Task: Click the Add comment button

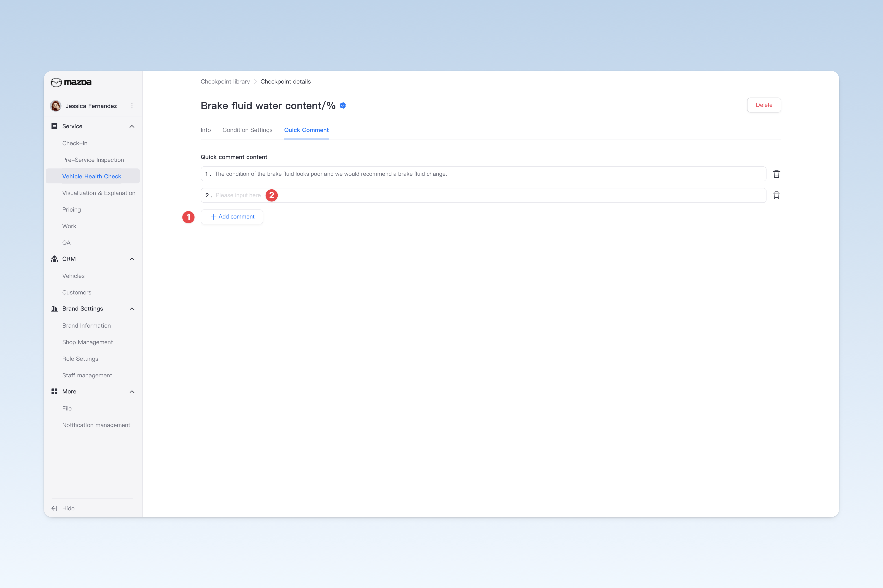Action: 232,217
